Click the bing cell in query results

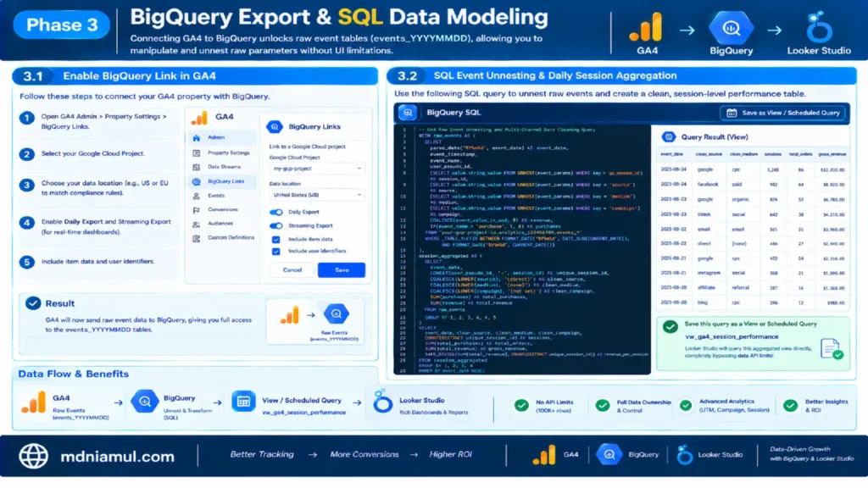point(702,302)
